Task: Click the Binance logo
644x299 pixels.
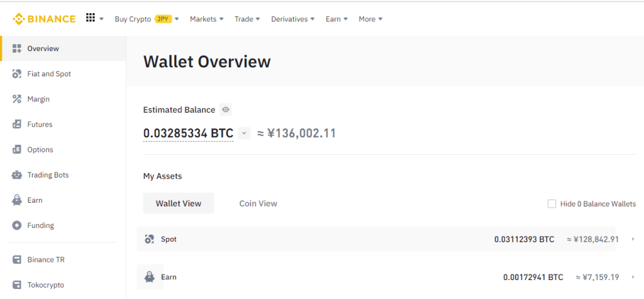Action: point(44,19)
